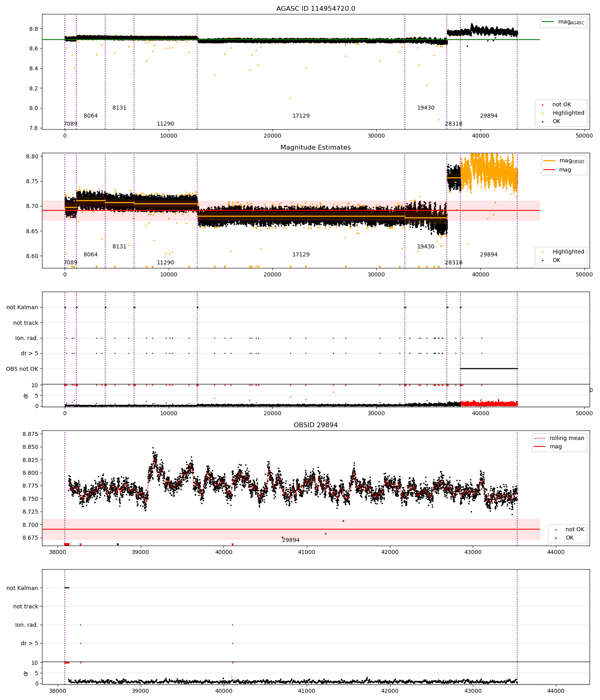Select 'not OK' legend entry in AGASC ID plot

[562, 105]
